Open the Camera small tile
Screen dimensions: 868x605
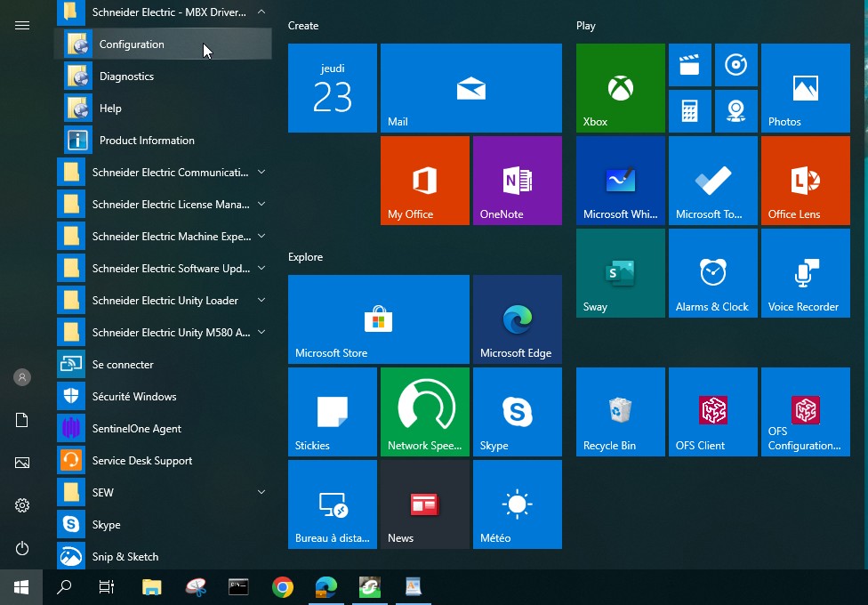pos(736,111)
